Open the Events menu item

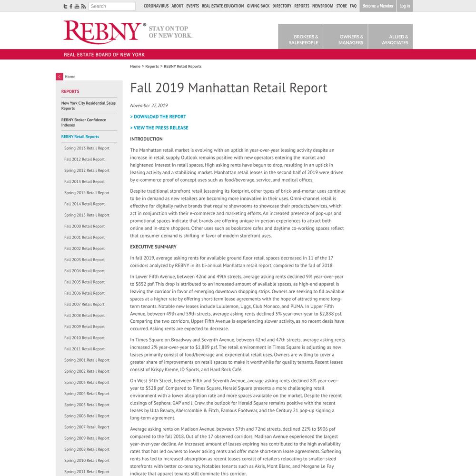(x=192, y=6)
